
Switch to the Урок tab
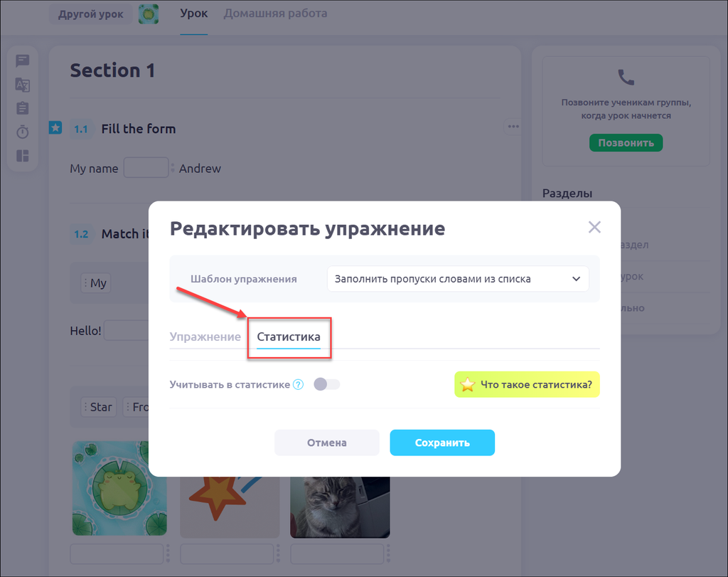193,14
